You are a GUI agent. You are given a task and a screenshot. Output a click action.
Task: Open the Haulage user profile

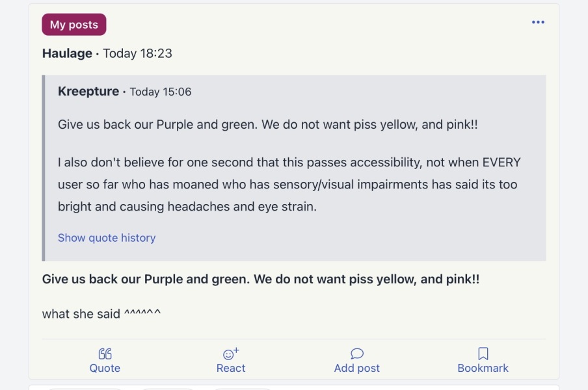[66, 53]
